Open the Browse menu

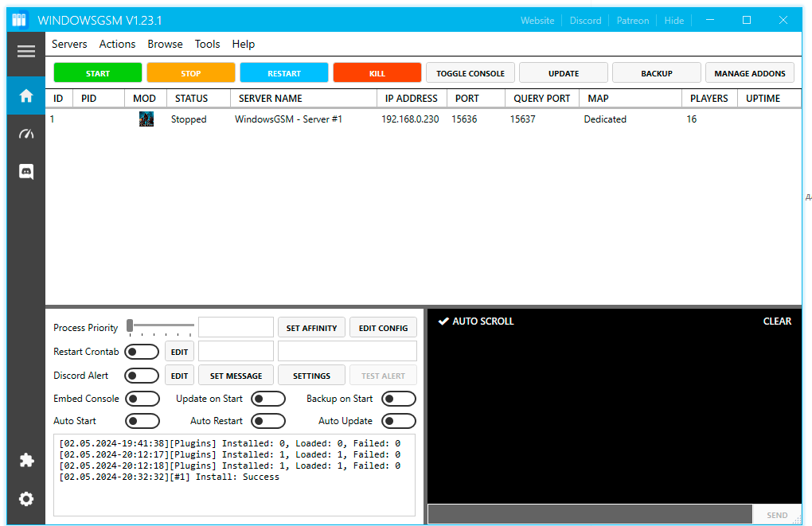tap(166, 44)
